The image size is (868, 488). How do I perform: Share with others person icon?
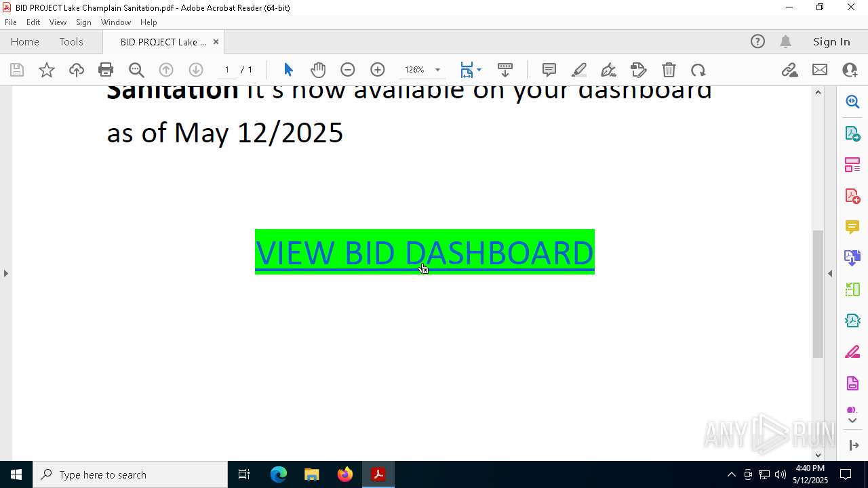click(850, 70)
